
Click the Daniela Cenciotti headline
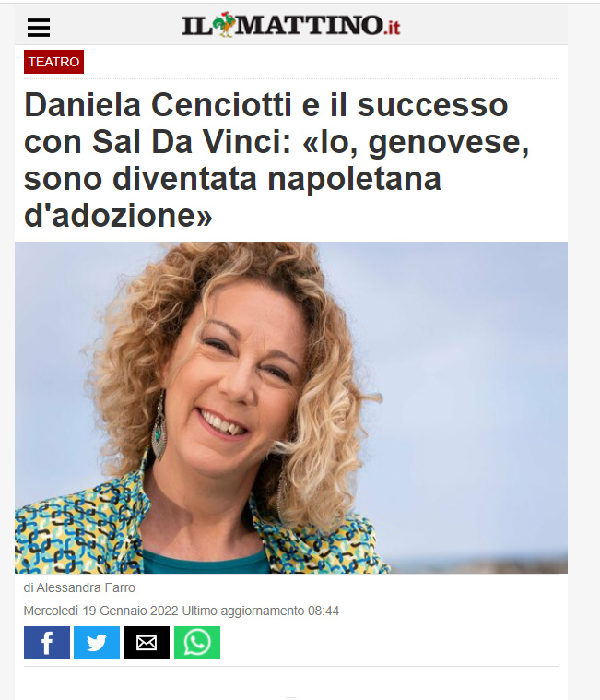pos(276,160)
